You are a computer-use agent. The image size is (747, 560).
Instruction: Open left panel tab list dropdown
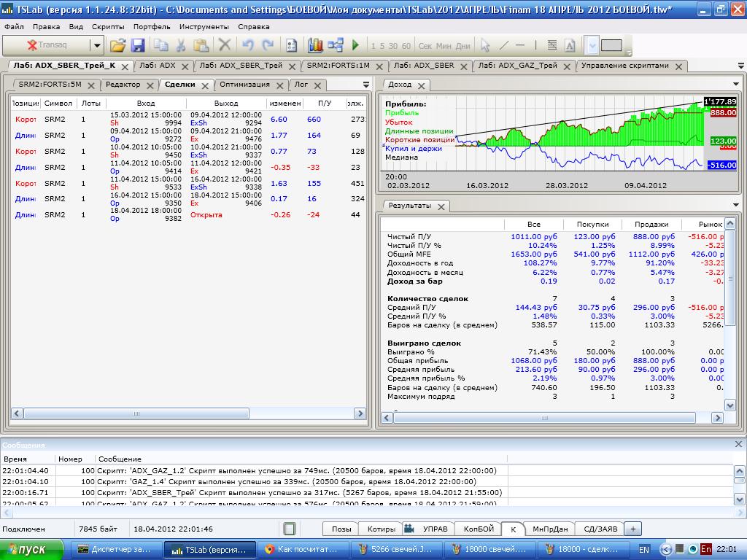pyautogui.click(x=366, y=85)
